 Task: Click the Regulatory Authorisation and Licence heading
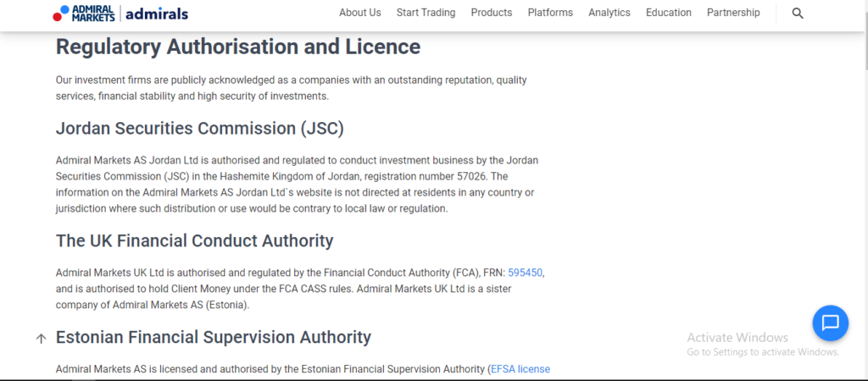point(238,47)
